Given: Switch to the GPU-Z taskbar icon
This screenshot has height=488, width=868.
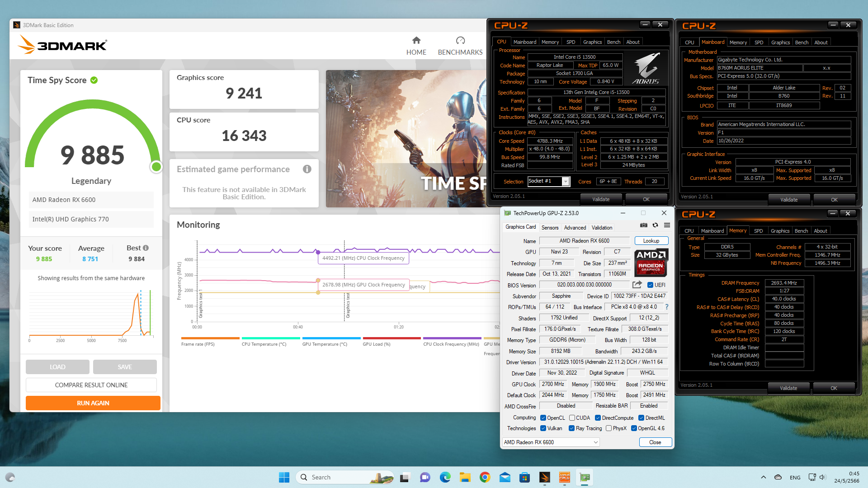Looking at the screenshot, I should pos(585,477).
